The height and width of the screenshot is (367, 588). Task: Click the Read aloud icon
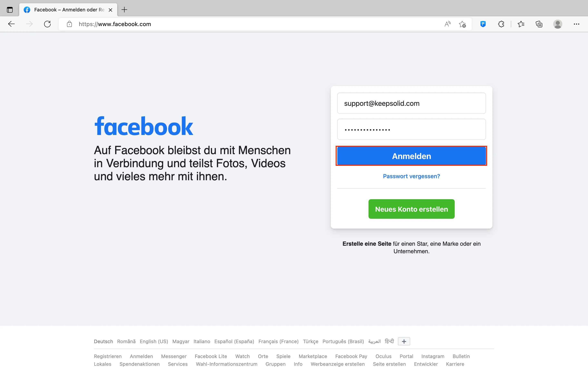pos(447,24)
